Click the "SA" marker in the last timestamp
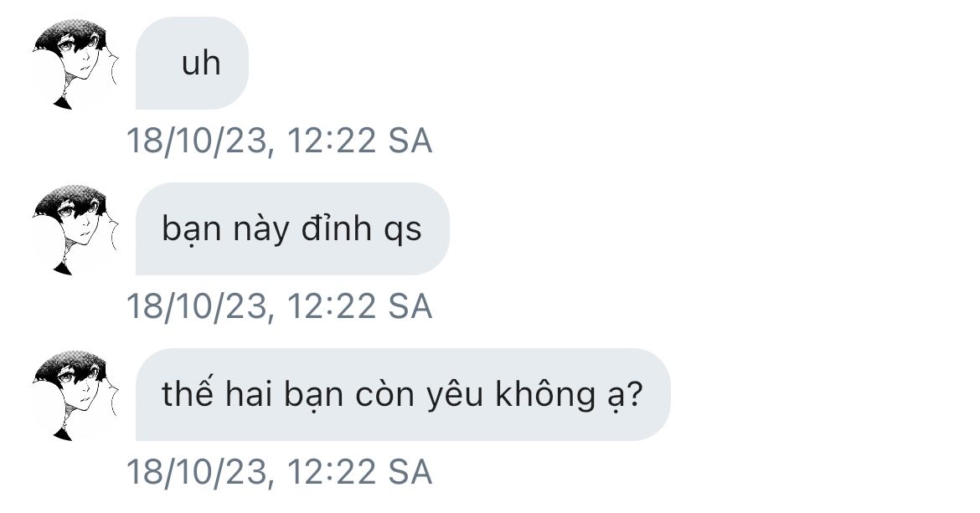The height and width of the screenshot is (513, 980). [x=410, y=472]
